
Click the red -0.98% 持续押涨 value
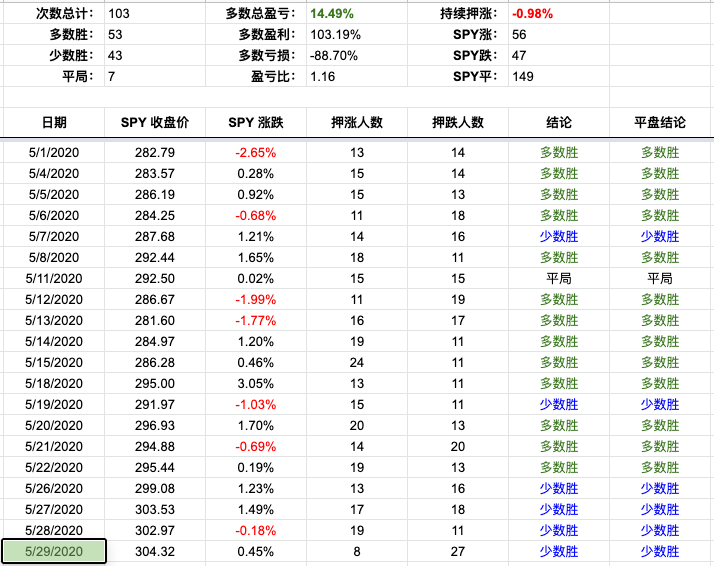click(x=532, y=15)
